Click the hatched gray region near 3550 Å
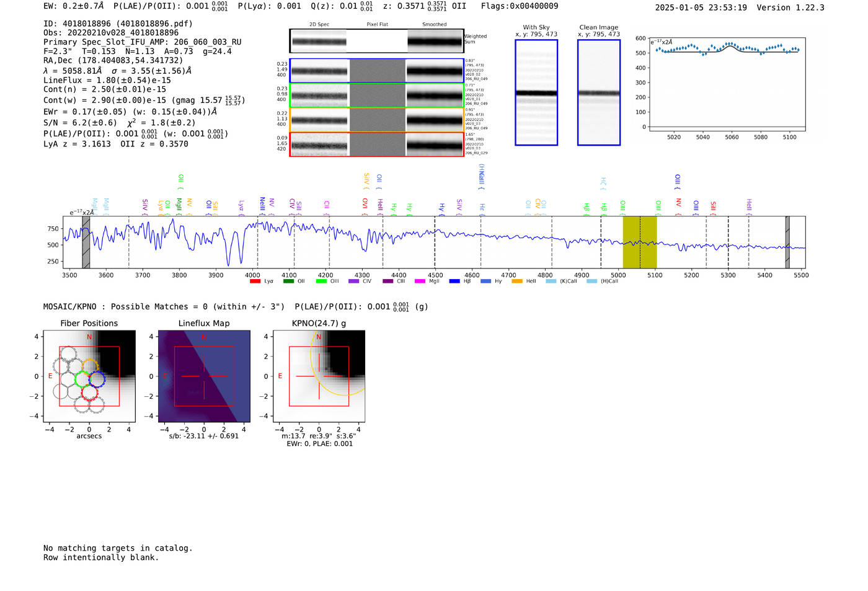The image size is (868, 591). pyautogui.click(x=86, y=242)
